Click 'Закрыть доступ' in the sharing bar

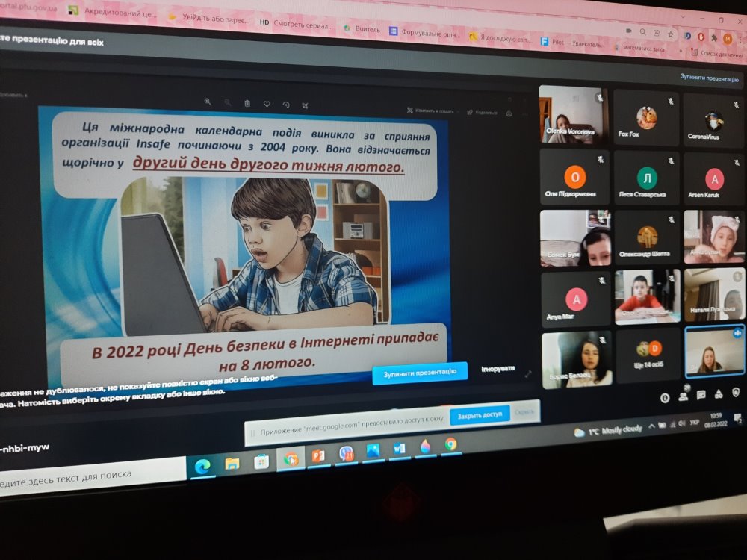pyautogui.click(x=480, y=415)
